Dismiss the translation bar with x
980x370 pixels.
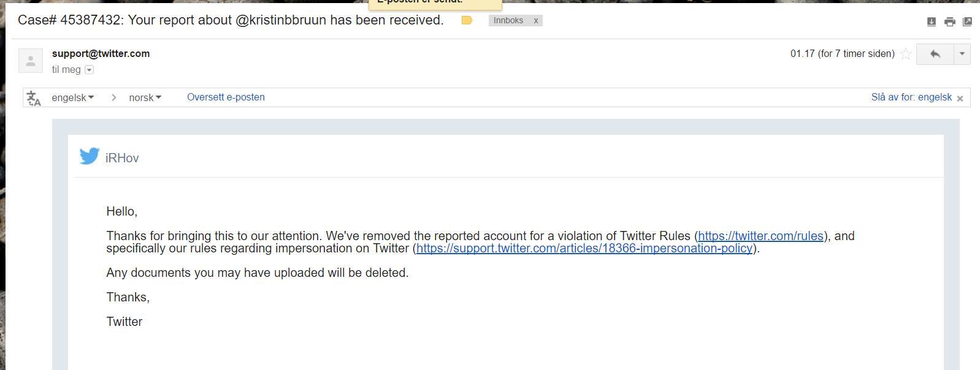tap(960, 98)
